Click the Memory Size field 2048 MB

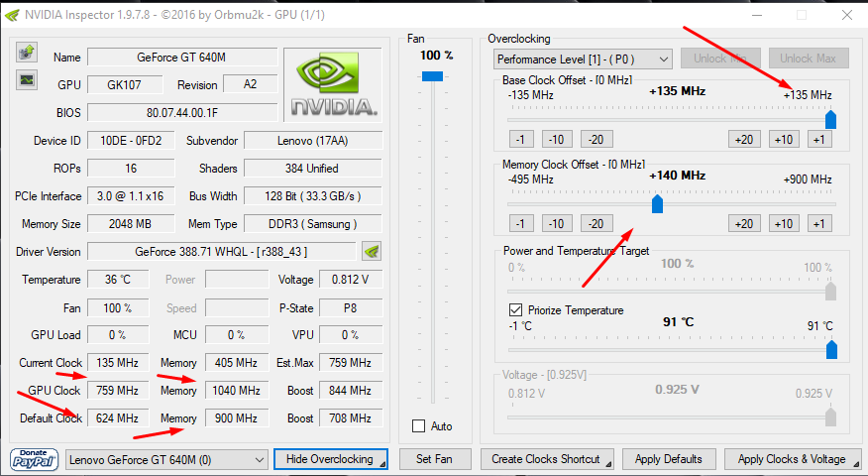point(131,224)
